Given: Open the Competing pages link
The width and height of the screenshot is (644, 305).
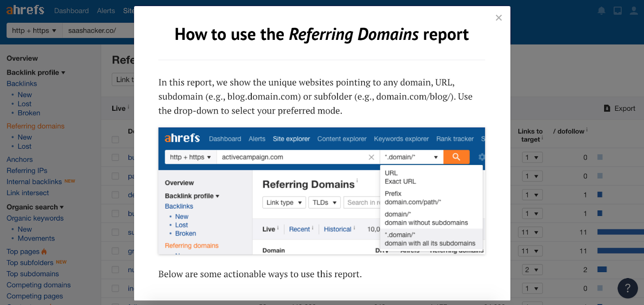Looking at the screenshot, I should click(35, 296).
